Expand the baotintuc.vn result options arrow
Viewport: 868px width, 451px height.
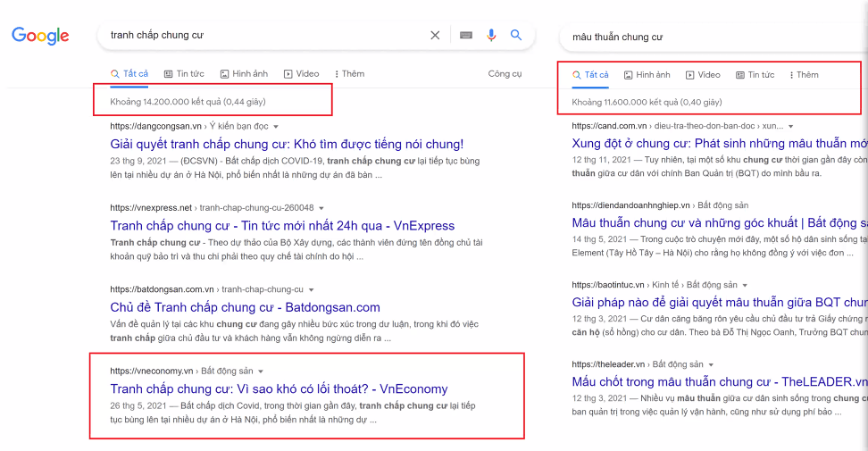pos(745,285)
